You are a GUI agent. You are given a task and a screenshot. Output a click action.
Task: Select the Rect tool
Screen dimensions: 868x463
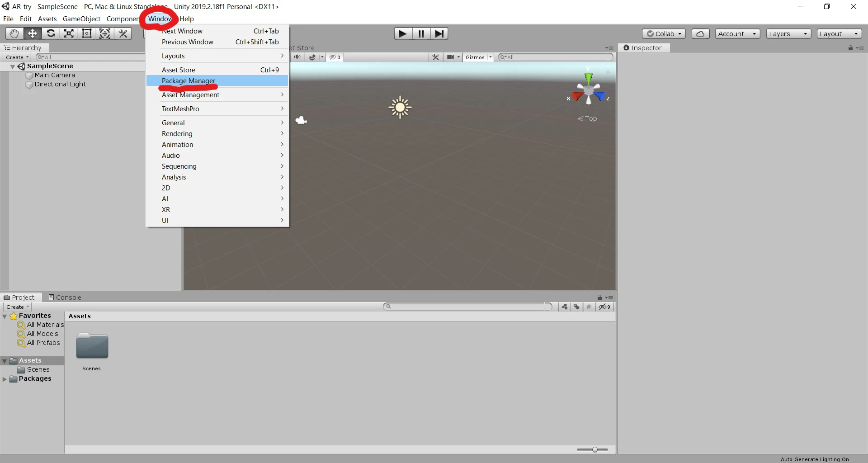87,33
